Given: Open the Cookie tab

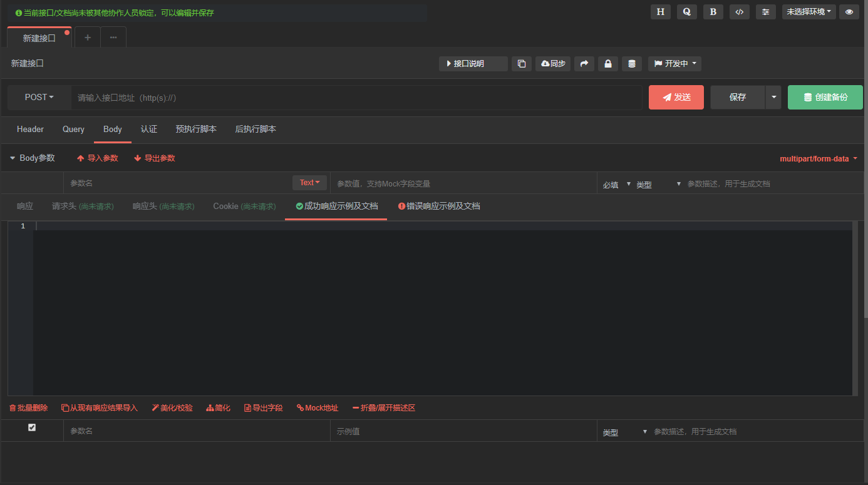Looking at the screenshot, I should (244, 207).
